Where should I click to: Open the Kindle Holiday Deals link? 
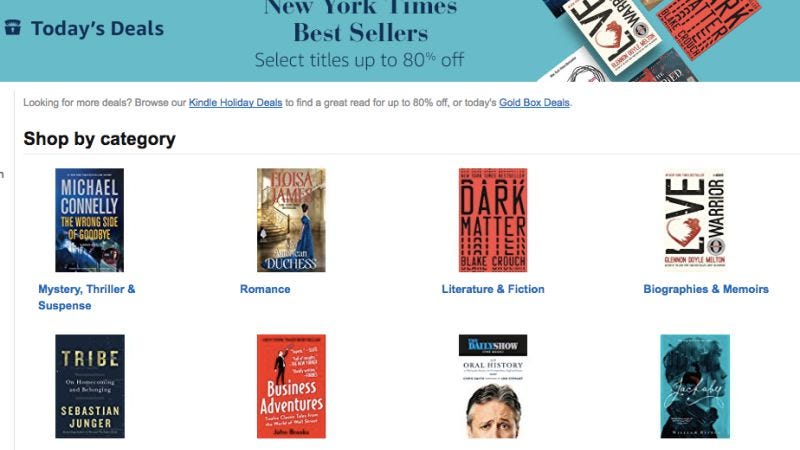pos(235,103)
